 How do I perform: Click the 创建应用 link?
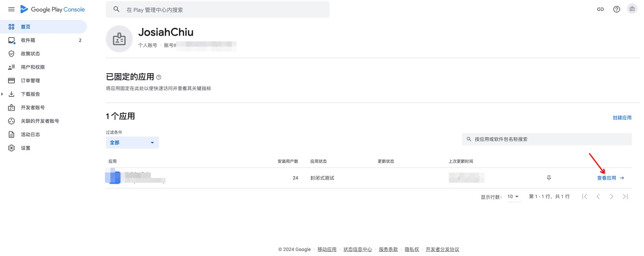point(622,118)
